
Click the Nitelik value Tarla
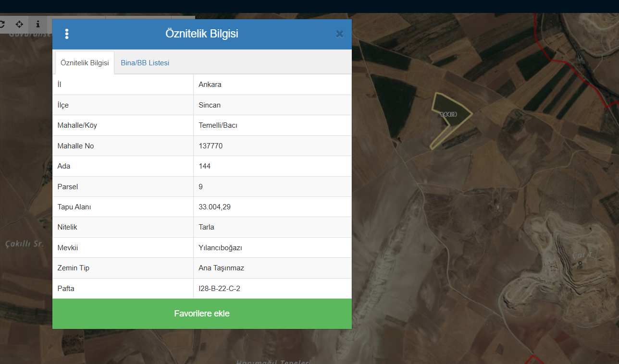click(206, 227)
